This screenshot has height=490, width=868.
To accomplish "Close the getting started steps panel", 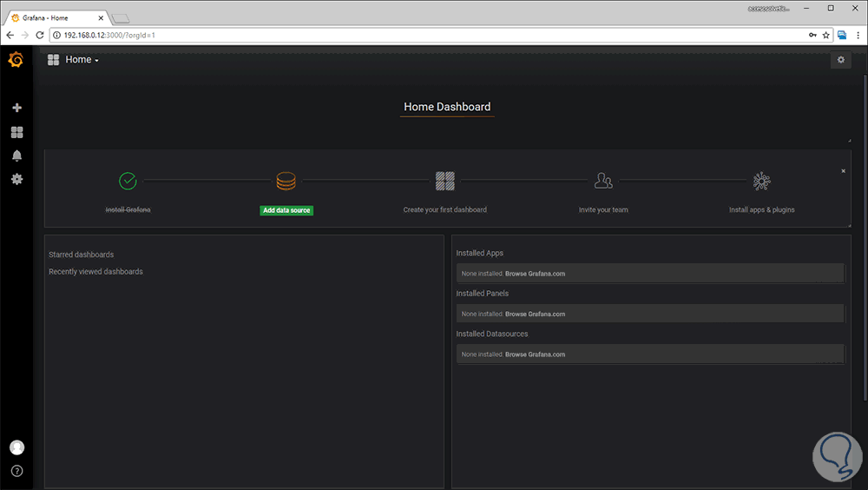I will (x=843, y=171).
